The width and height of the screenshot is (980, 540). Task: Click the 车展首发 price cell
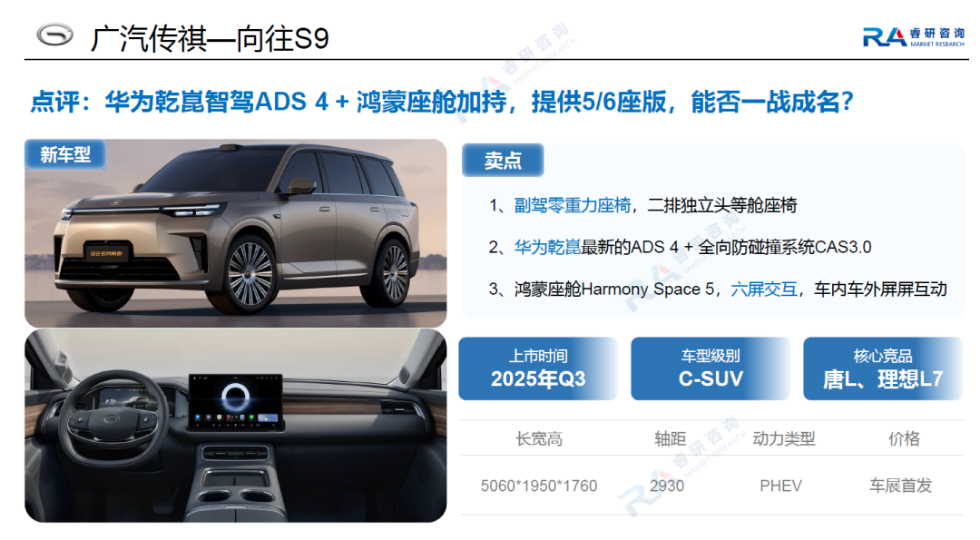901,486
